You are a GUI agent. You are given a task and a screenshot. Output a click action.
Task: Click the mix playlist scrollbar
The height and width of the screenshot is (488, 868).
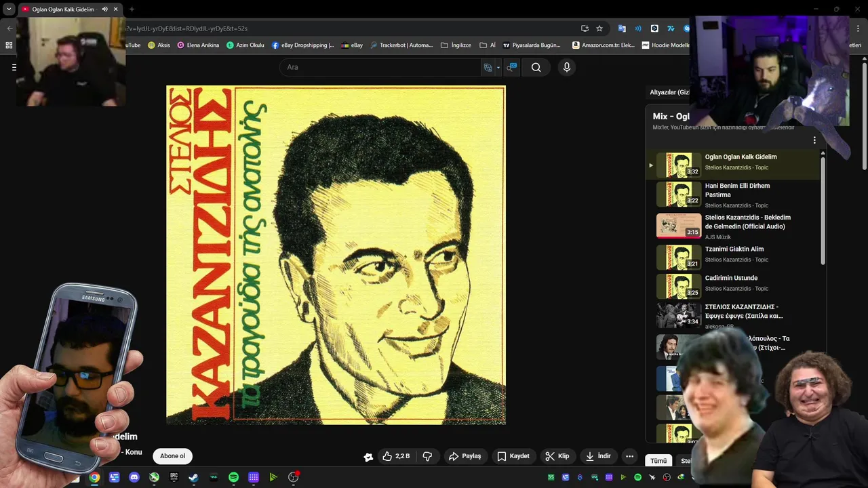point(823,210)
